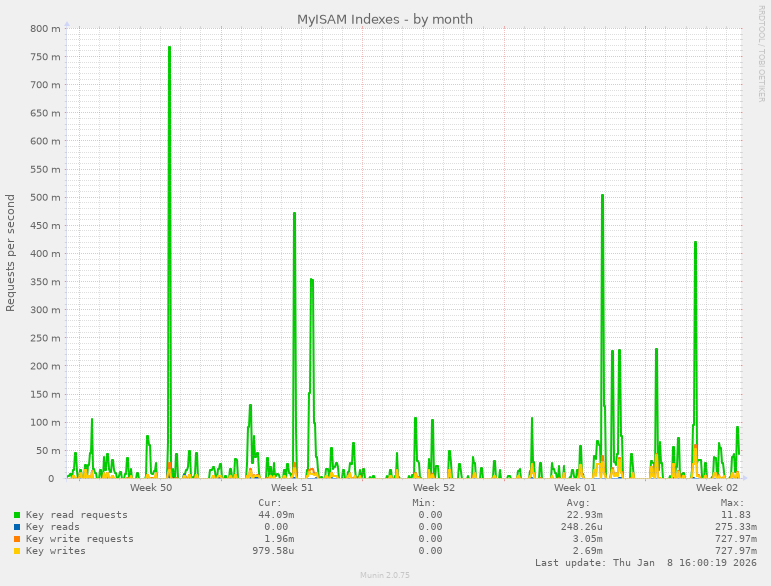Click the Last update timestamp text
The width and height of the screenshot is (771, 586).
point(646,563)
